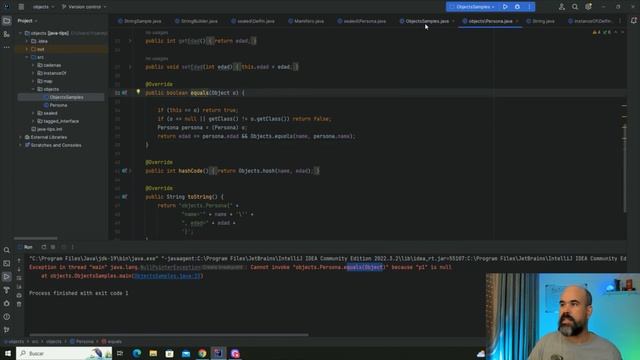This screenshot has width=640, height=360.
Task: Click Persona in breadcrumb bar
Action: (x=82, y=342)
